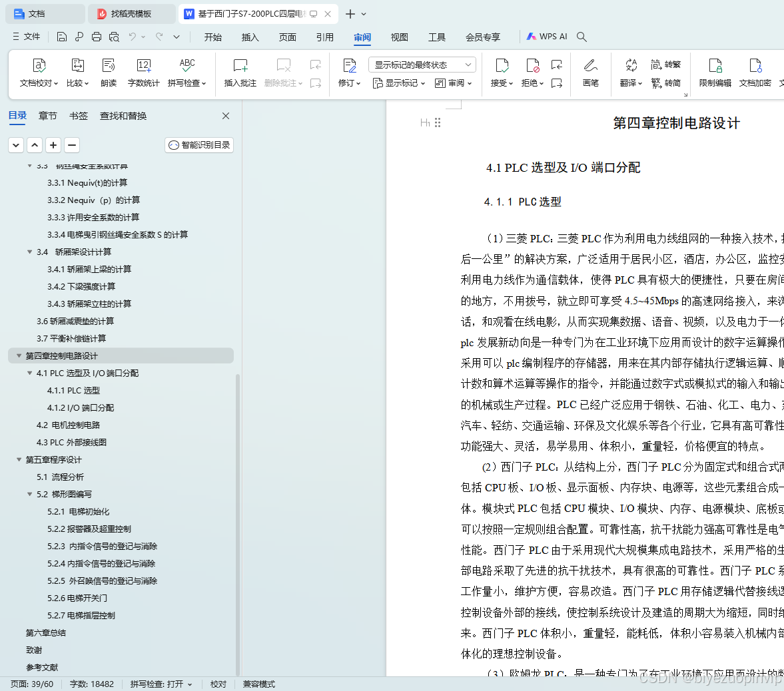
Task: Click the plus button to promote heading level
Action: coord(53,145)
